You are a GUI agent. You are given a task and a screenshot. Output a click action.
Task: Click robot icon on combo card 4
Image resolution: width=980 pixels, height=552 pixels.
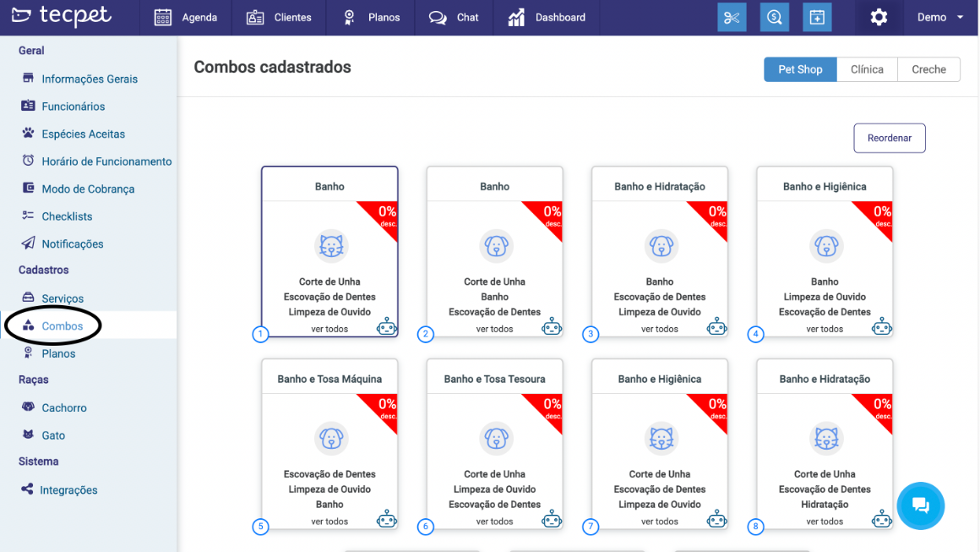[881, 326]
